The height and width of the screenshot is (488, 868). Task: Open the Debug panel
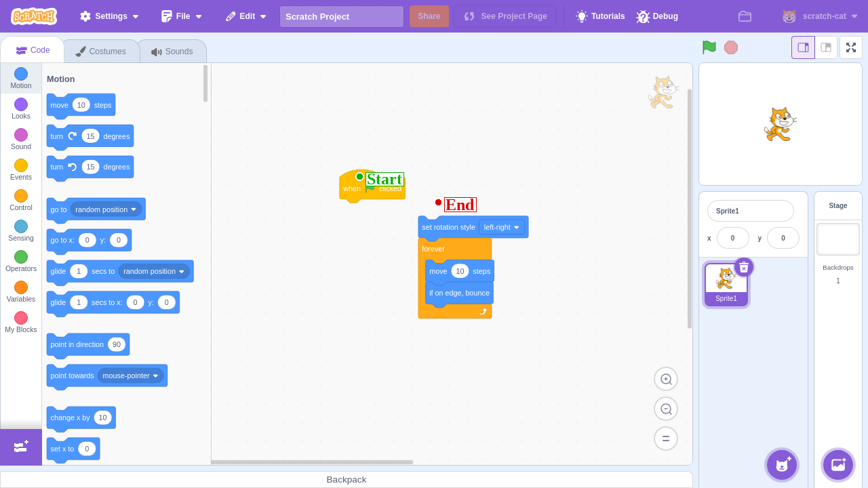[x=657, y=16]
